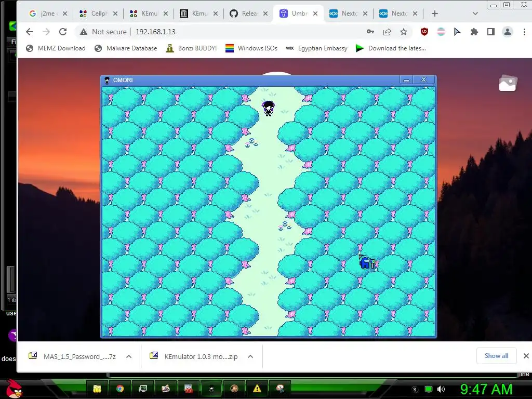The image size is (532, 399).
Task: Click the Omori character sprite
Action: click(x=269, y=109)
